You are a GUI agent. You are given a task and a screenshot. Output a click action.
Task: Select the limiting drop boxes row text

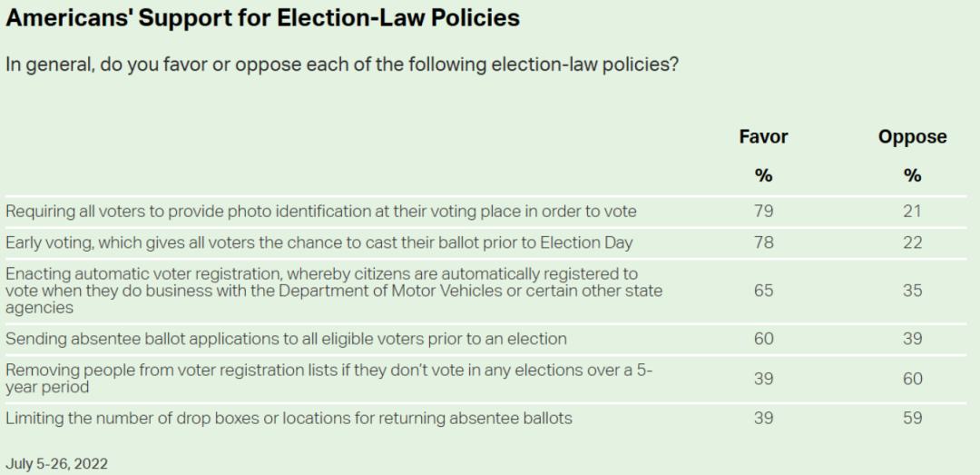[289, 418]
